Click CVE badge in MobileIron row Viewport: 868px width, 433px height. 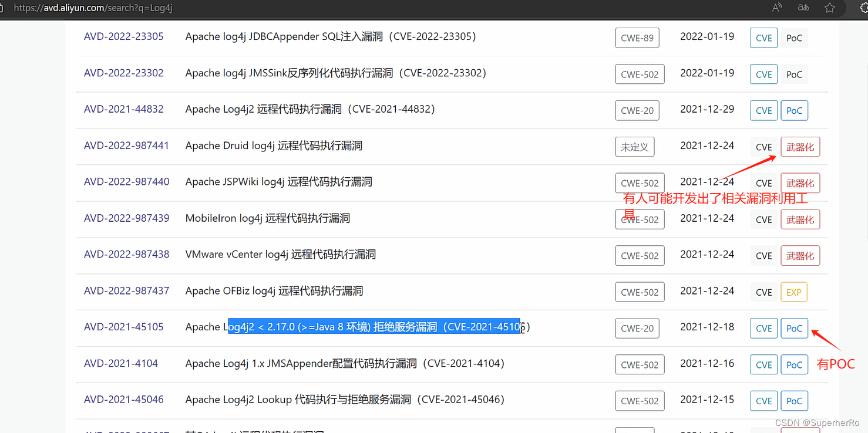point(764,219)
